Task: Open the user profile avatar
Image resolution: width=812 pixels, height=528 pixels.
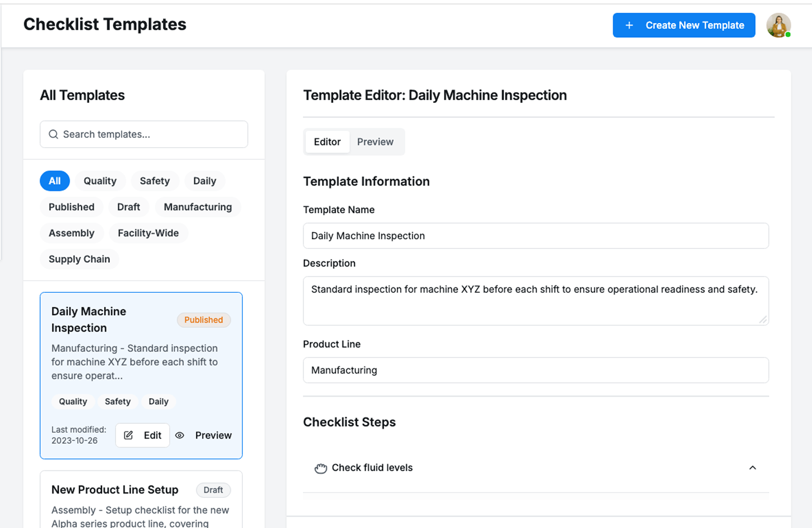Action: click(778, 25)
